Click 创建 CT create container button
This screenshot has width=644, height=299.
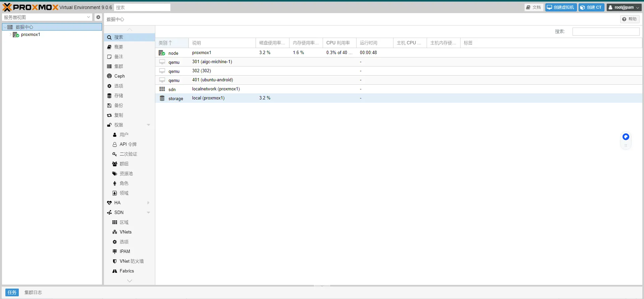pos(591,7)
